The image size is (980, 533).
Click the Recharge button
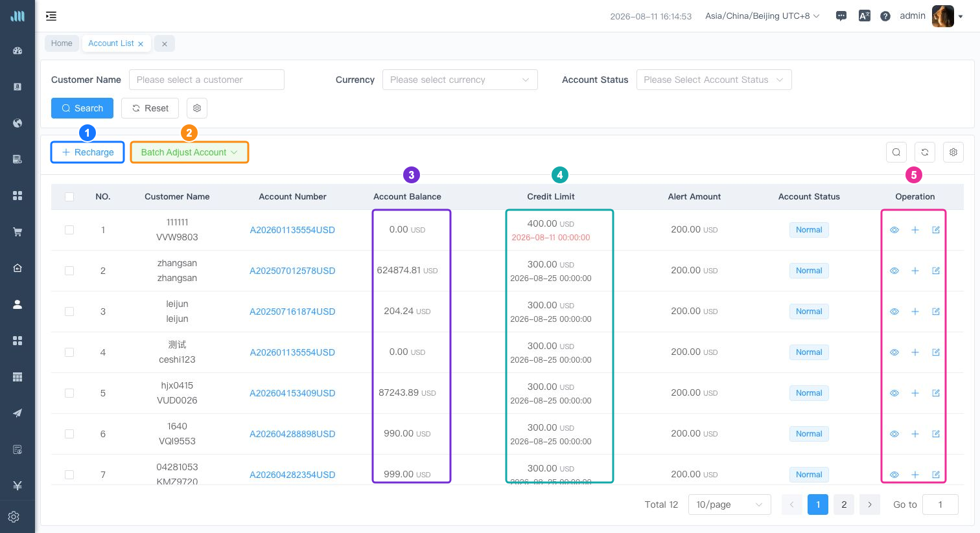[x=87, y=152]
